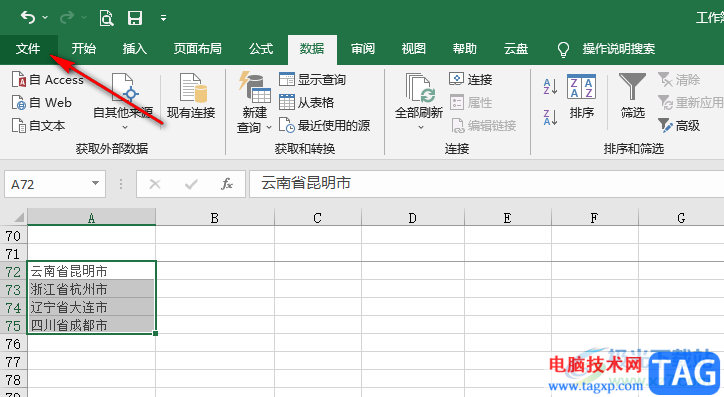724x397 pixels.
Task: Switch to the 审阅 tab
Action: pos(363,48)
